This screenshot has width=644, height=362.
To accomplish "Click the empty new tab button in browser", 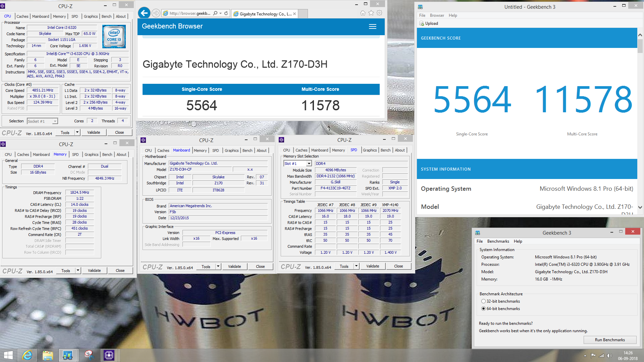I will (303, 14).
